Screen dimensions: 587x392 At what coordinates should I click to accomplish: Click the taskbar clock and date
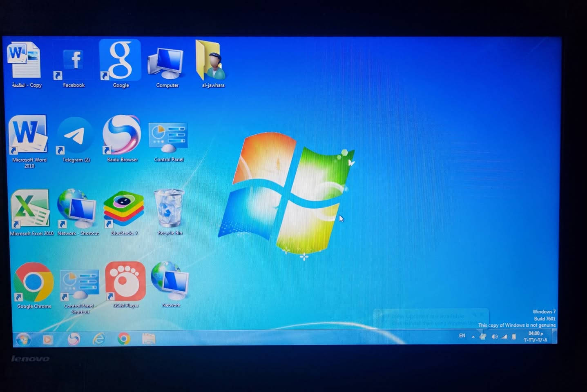click(x=535, y=337)
